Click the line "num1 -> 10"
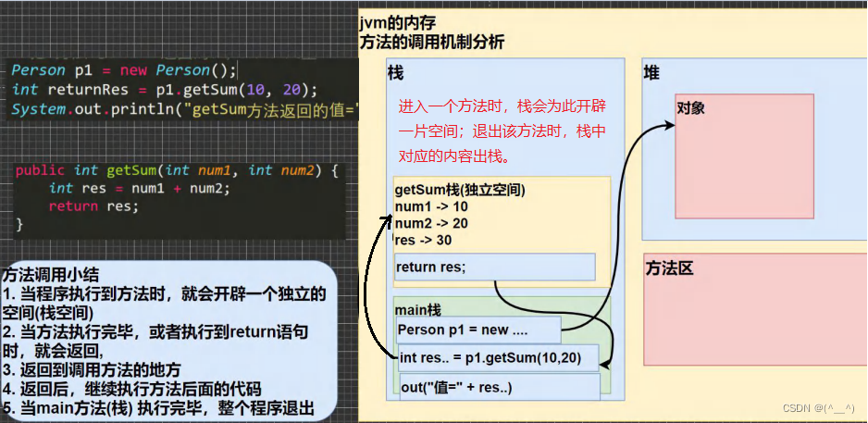 431,207
